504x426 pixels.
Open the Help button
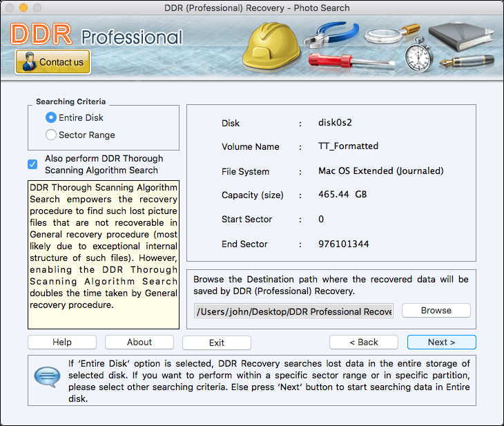pos(62,342)
